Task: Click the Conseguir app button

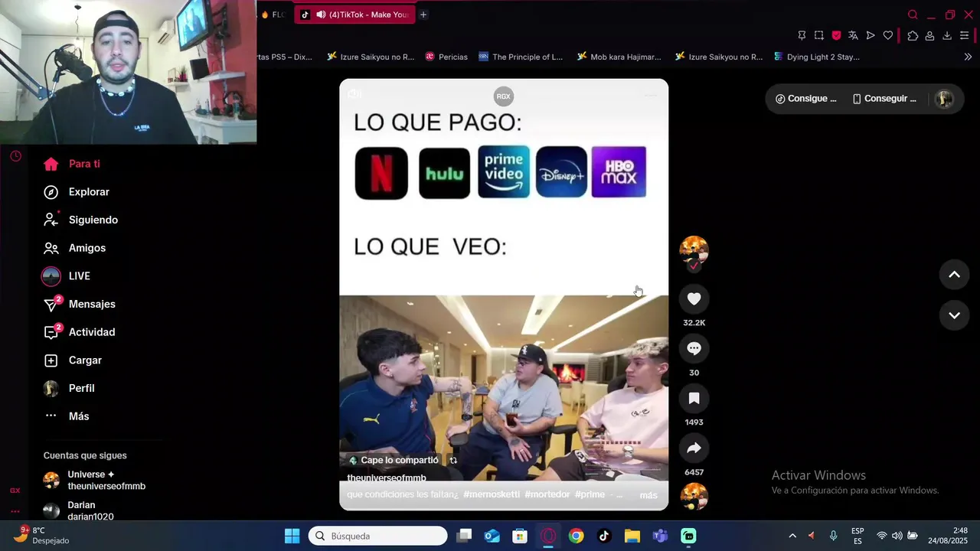Action: click(x=884, y=99)
